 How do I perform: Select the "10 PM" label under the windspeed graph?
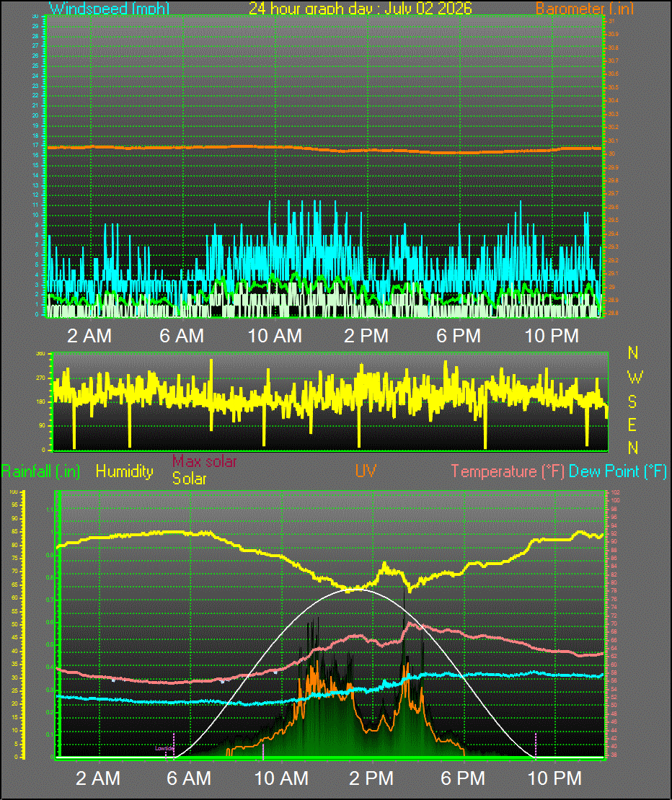point(552,336)
